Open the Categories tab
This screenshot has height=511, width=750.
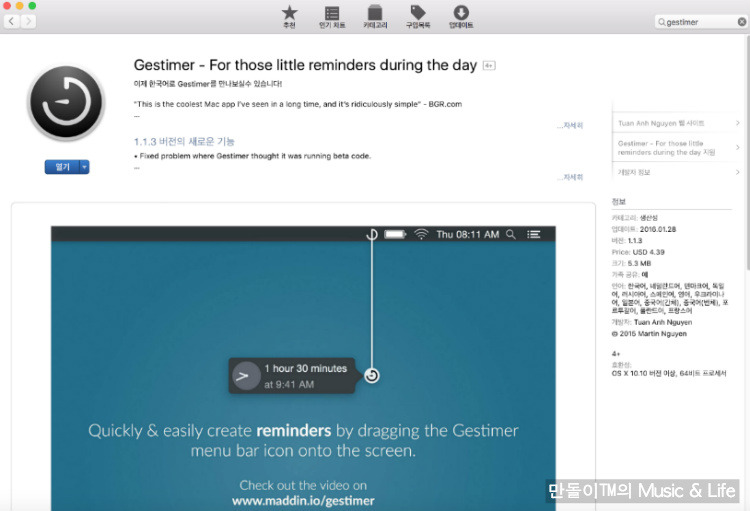pos(375,17)
